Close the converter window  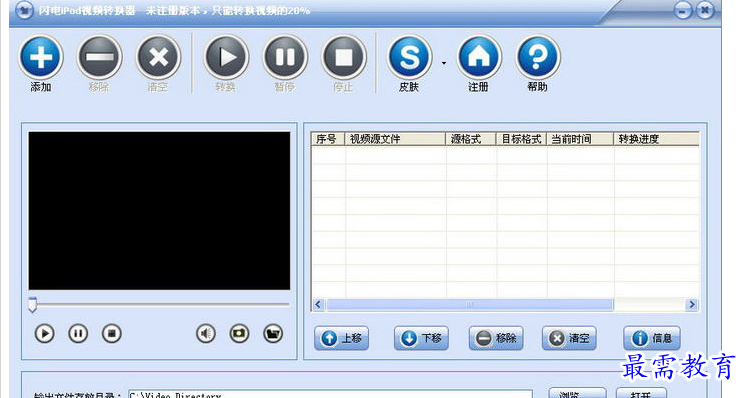pos(706,10)
